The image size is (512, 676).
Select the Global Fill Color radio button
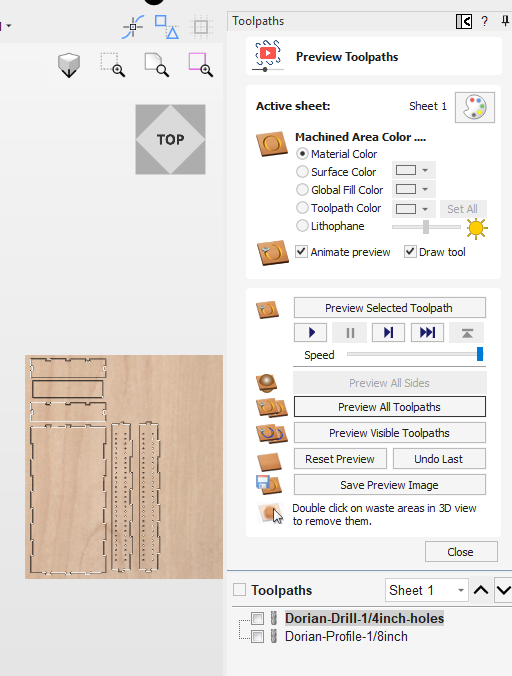tap(303, 190)
